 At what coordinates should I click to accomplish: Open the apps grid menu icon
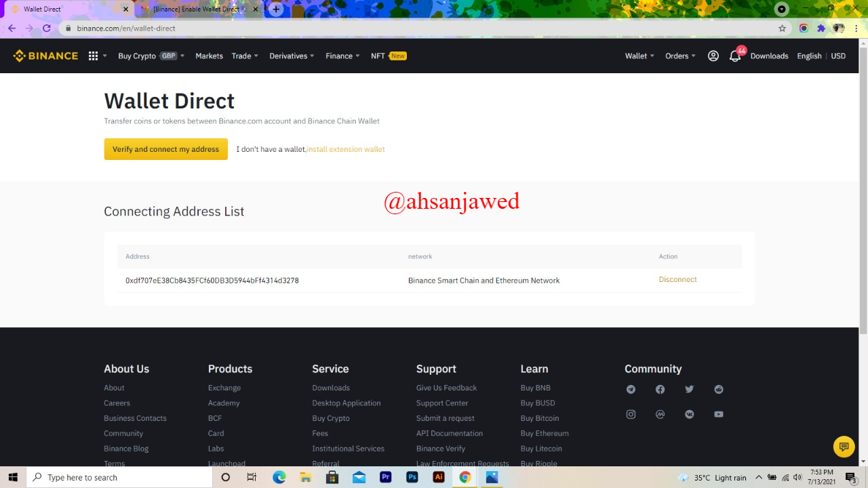[x=93, y=56]
